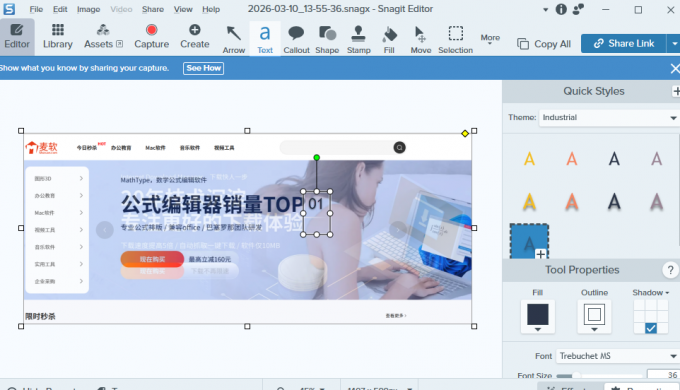The image size is (680, 390).
Task: Click the green rotation handle above text box
Action: pyautogui.click(x=317, y=157)
